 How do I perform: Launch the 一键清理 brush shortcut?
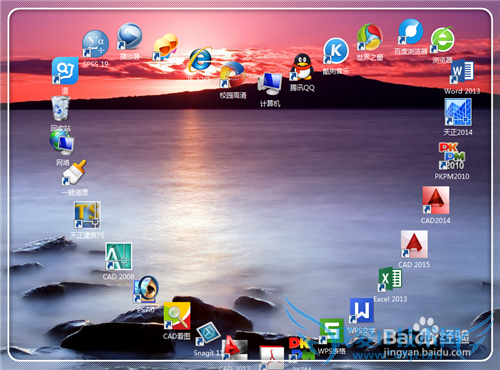(x=74, y=172)
